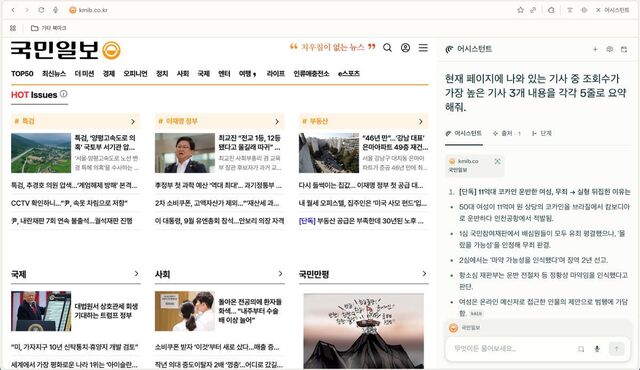Reload the page with the refresh icon
640x370 pixels.
(41, 10)
